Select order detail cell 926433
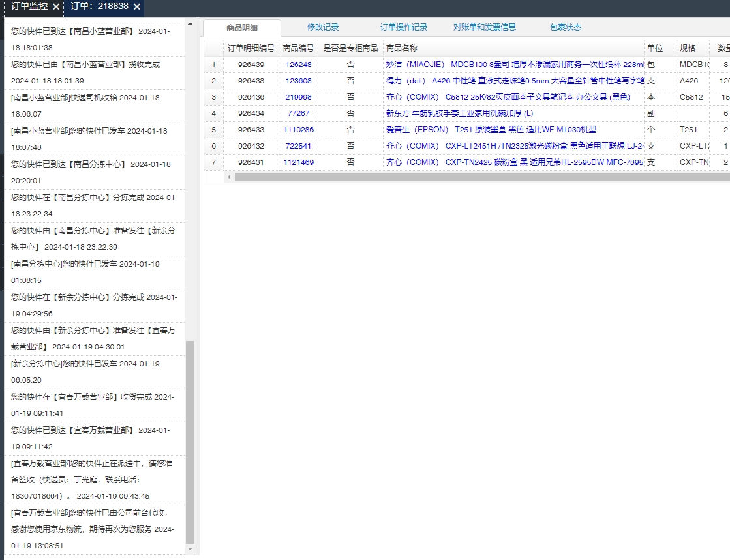Viewport: 730px width, 560px height. coord(251,129)
